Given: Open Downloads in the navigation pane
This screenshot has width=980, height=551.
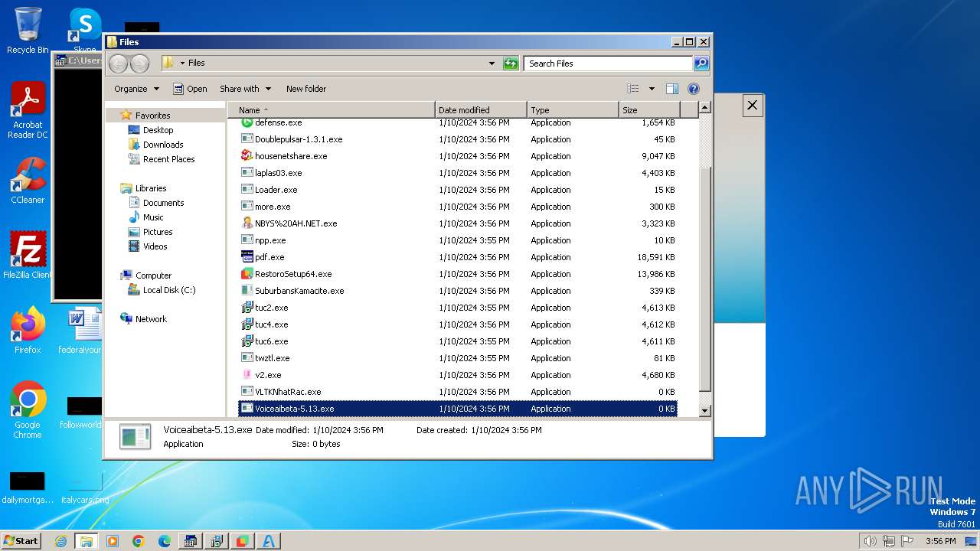Looking at the screenshot, I should click(163, 145).
